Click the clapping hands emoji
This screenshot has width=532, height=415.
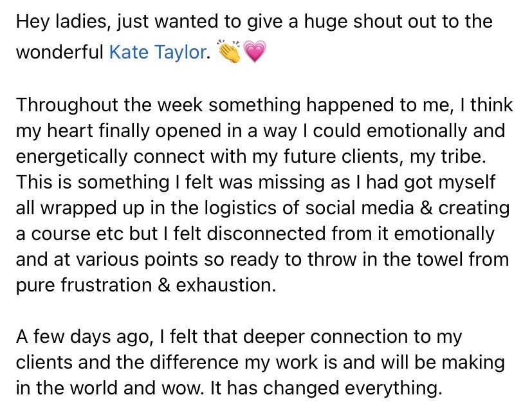tap(229, 51)
